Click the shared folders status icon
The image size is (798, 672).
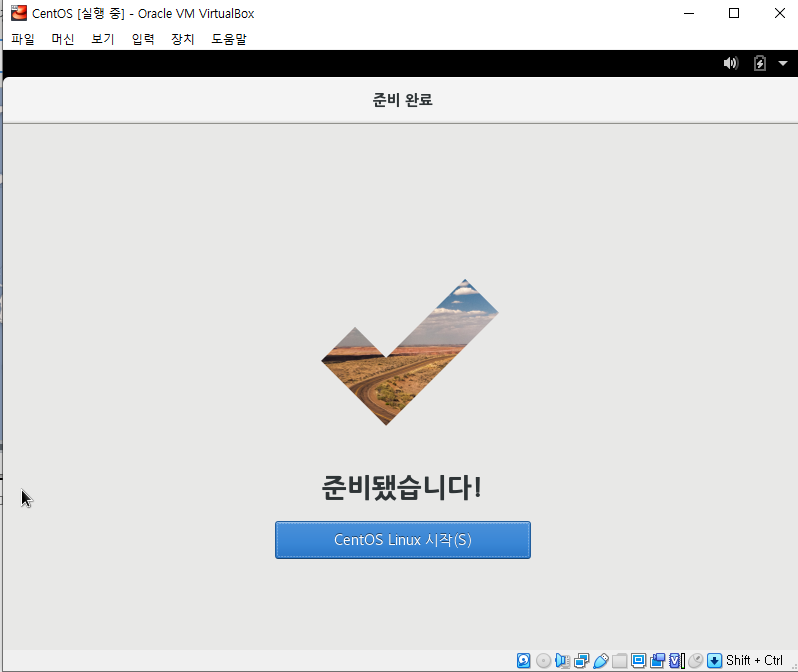pos(619,660)
